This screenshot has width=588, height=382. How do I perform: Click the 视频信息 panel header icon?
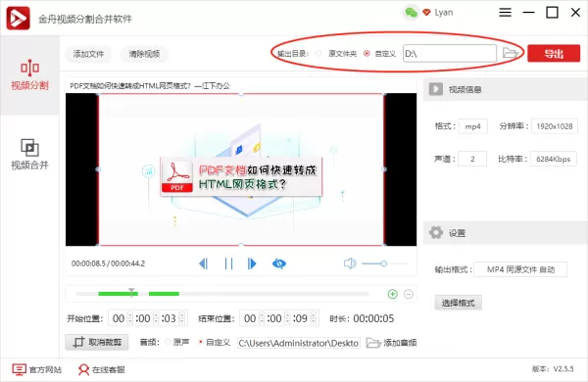tap(436, 89)
